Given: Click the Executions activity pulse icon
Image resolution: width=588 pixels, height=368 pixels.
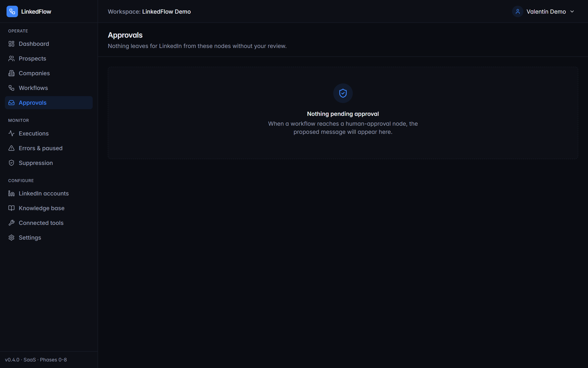Looking at the screenshot, I should (x=11, y=134).
